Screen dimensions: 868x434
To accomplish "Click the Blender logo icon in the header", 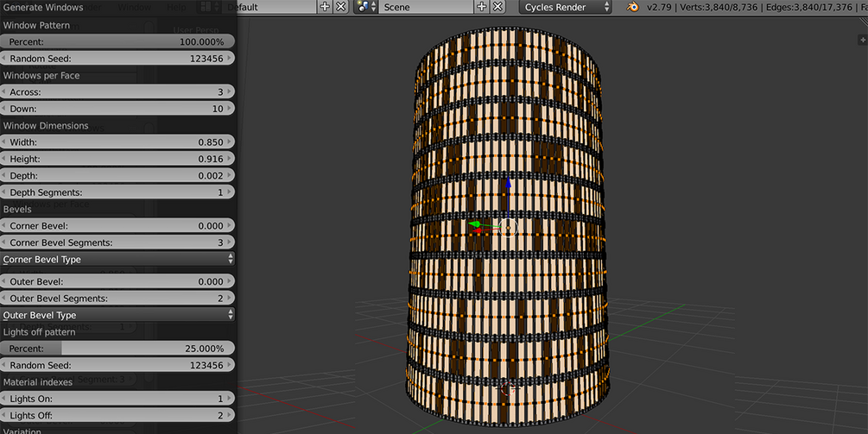I will pos(631,7).
